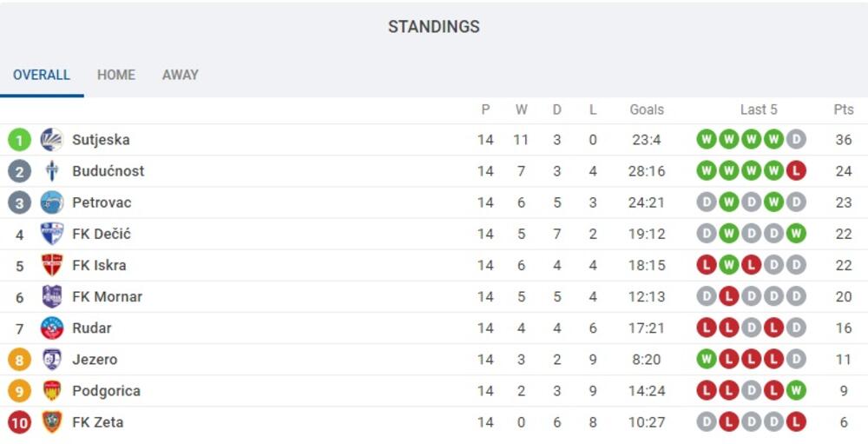Click the Podgorica club badge
Screen dimensions: 868x444
(52, 390)
